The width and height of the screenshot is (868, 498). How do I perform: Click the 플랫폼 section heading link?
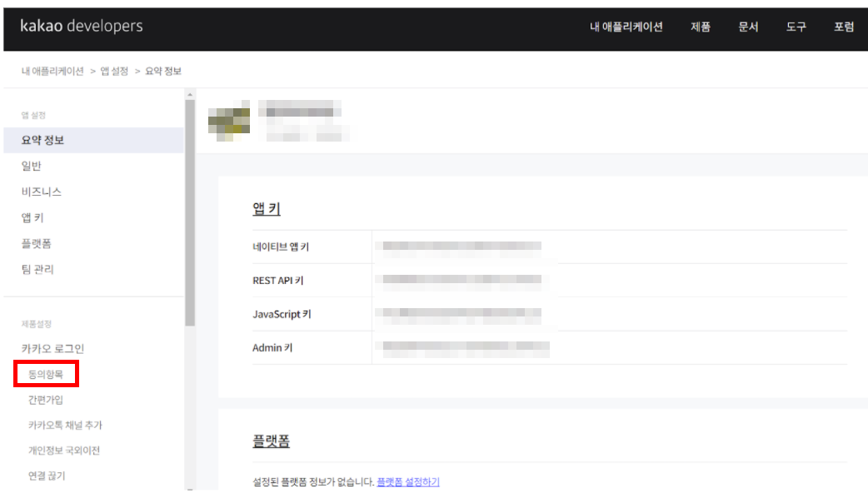[x=272, y=441]
